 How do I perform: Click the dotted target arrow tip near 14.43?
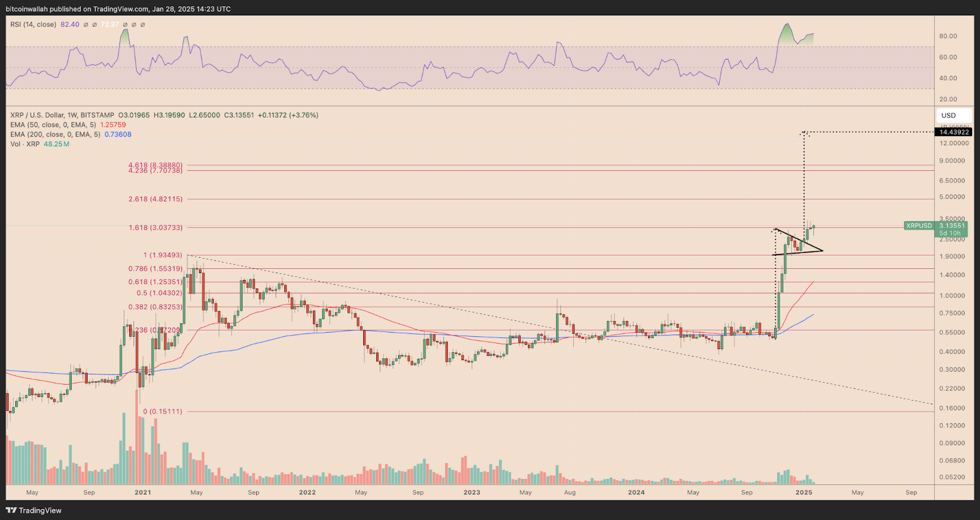804,132
